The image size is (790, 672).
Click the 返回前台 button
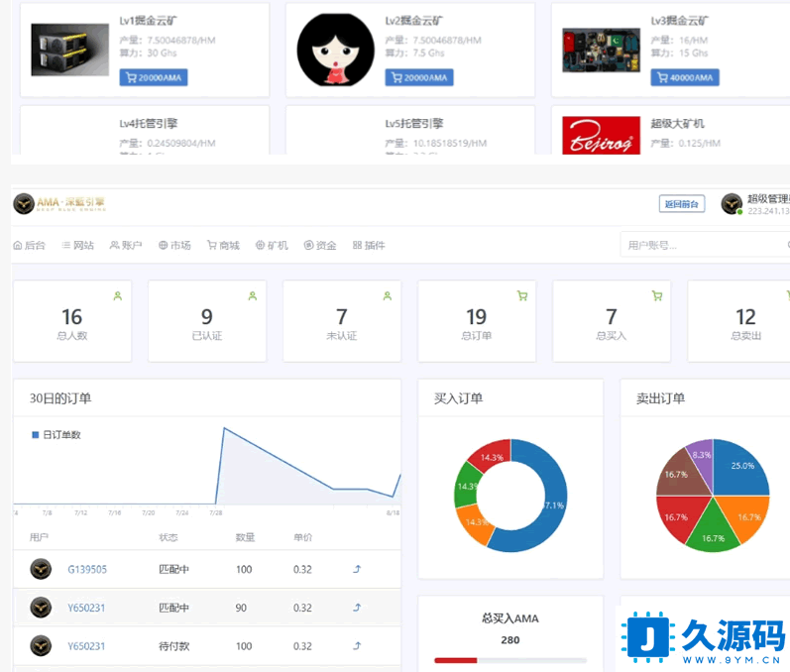click(682, 204)
